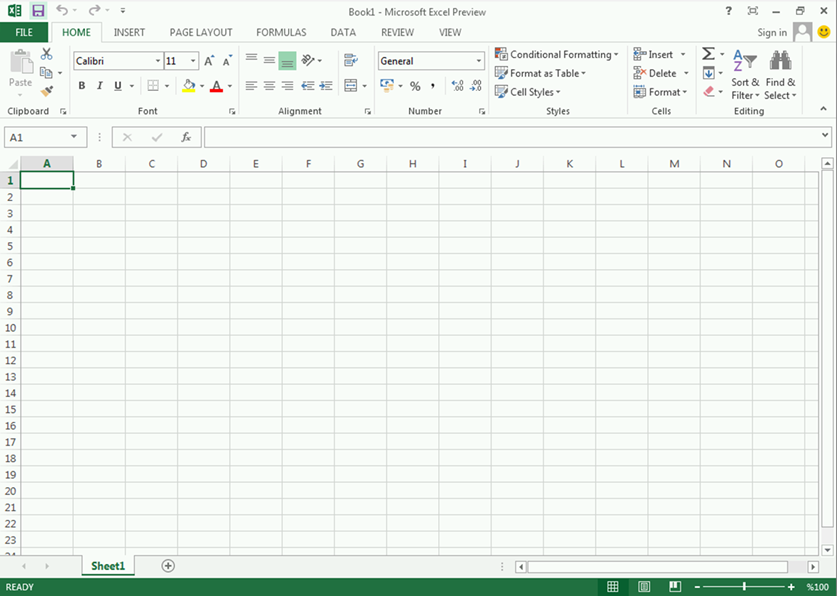Open Conditional Formatting menu
This screenshot has height=596, width=837.
coord(557,54)
